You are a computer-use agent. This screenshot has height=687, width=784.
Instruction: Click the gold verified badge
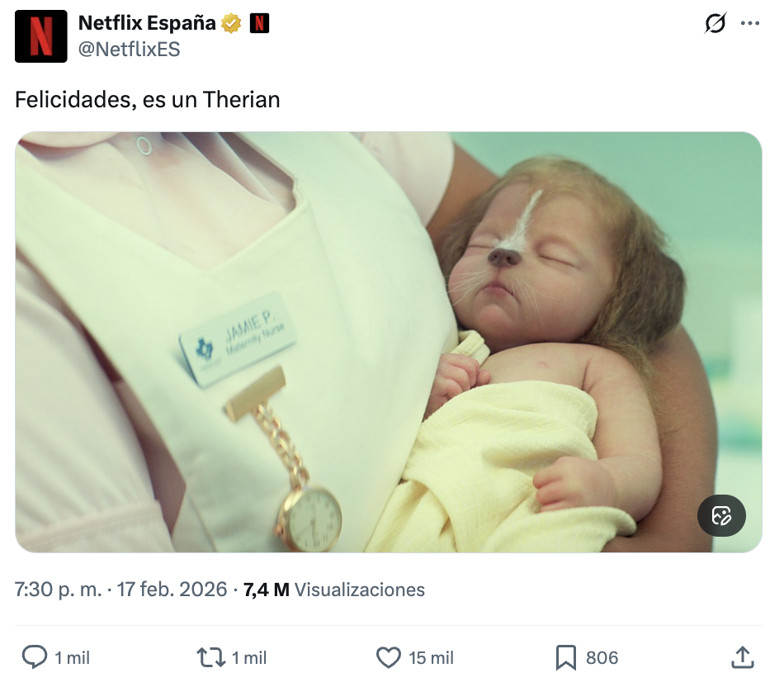point(231,24)
